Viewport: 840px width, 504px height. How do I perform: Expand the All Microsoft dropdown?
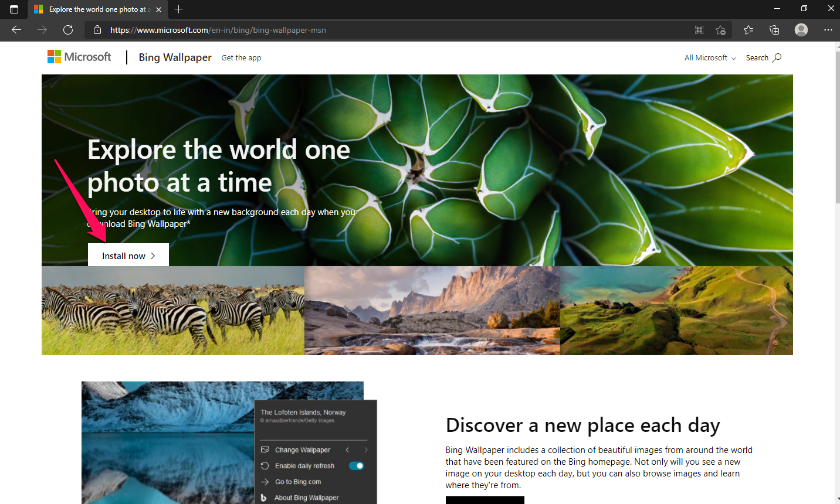tap(710, 57)
